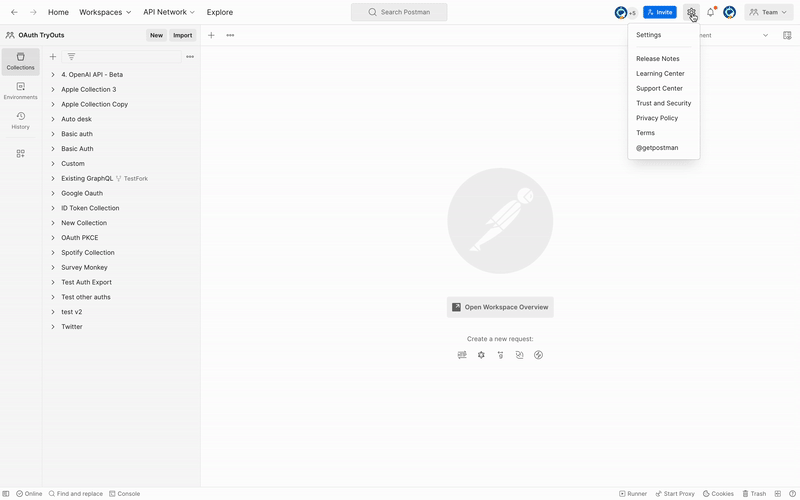Open the Environments sidebar section

pos(20,91)
